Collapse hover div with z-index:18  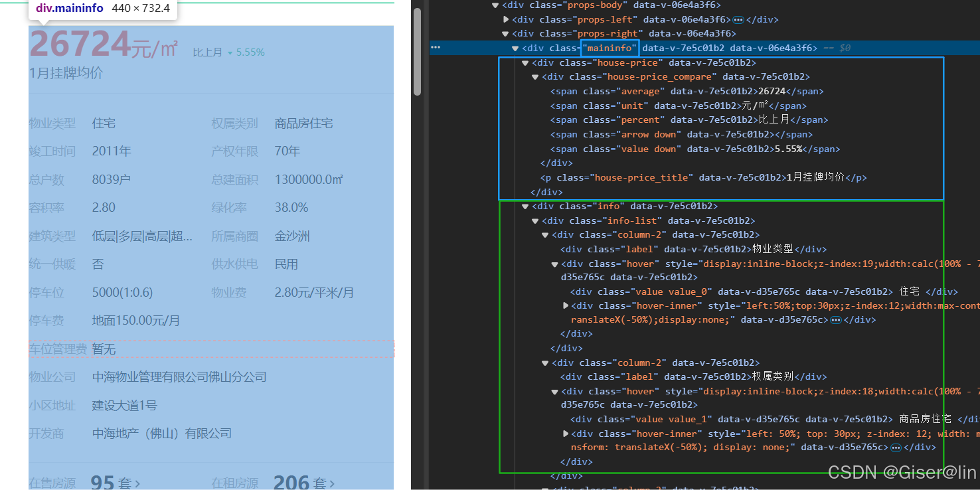tap(555, 392)
